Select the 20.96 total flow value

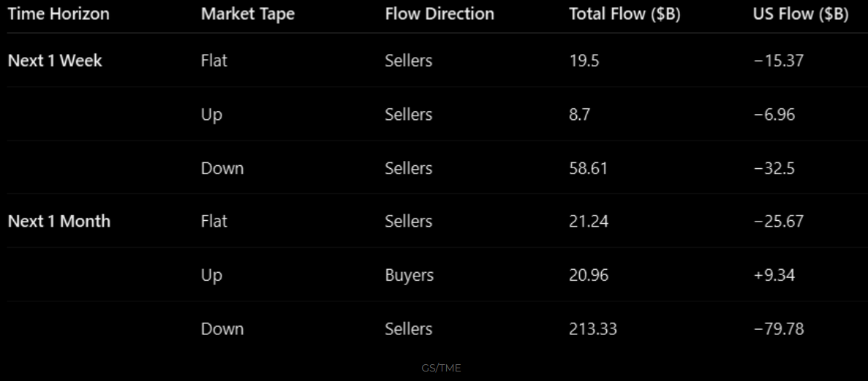click(x=589, y=275)
